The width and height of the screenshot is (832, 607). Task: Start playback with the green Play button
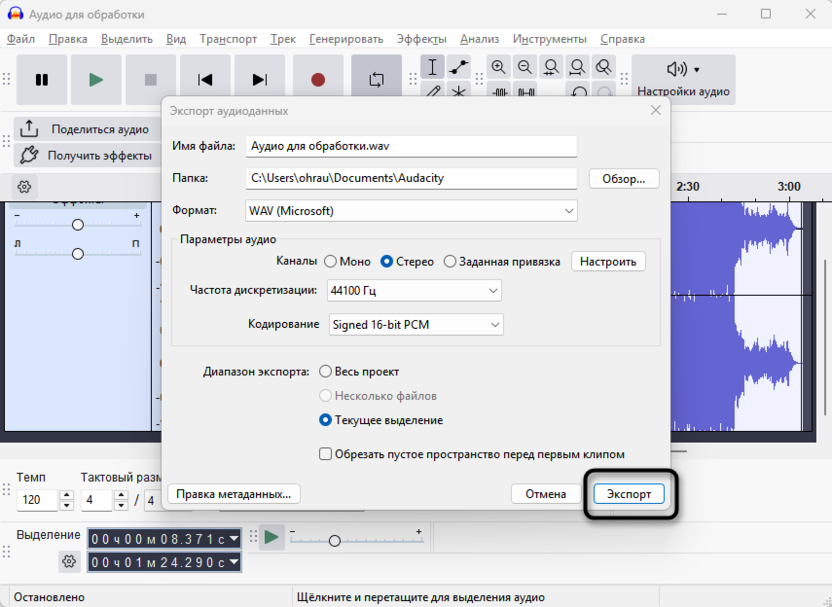pos(96,80)
